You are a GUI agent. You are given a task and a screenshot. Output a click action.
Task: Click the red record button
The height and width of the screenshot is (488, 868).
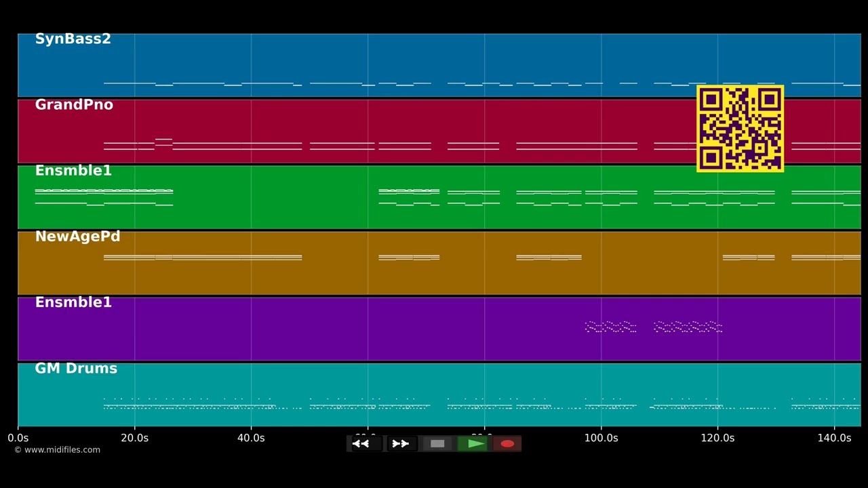tap(507, 444)
